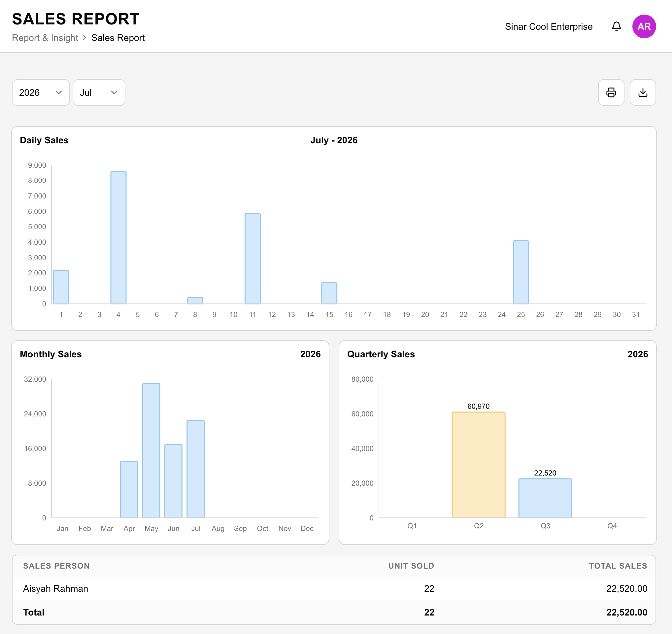672x634 pixels.
Task: Click Sinar Cool Enterprise company name
Action: point(549,26)
